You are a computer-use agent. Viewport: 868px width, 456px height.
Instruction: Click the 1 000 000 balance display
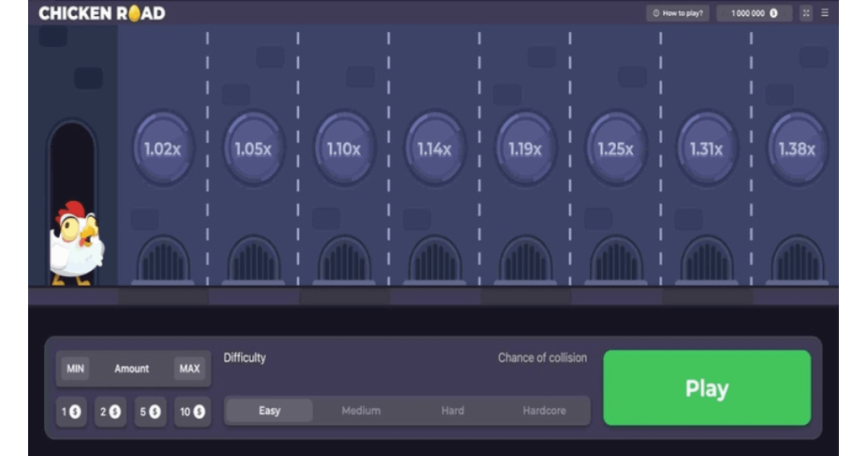click(754, 13)
